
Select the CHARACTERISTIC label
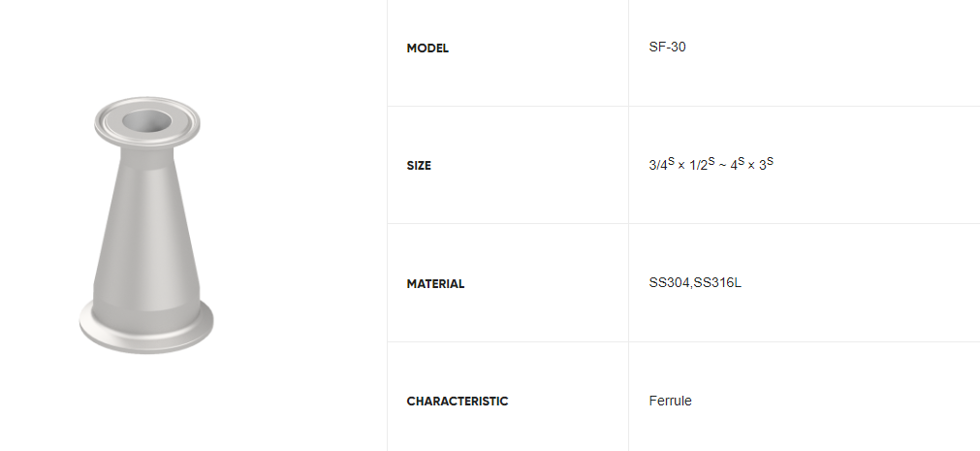tap(458, 401)
